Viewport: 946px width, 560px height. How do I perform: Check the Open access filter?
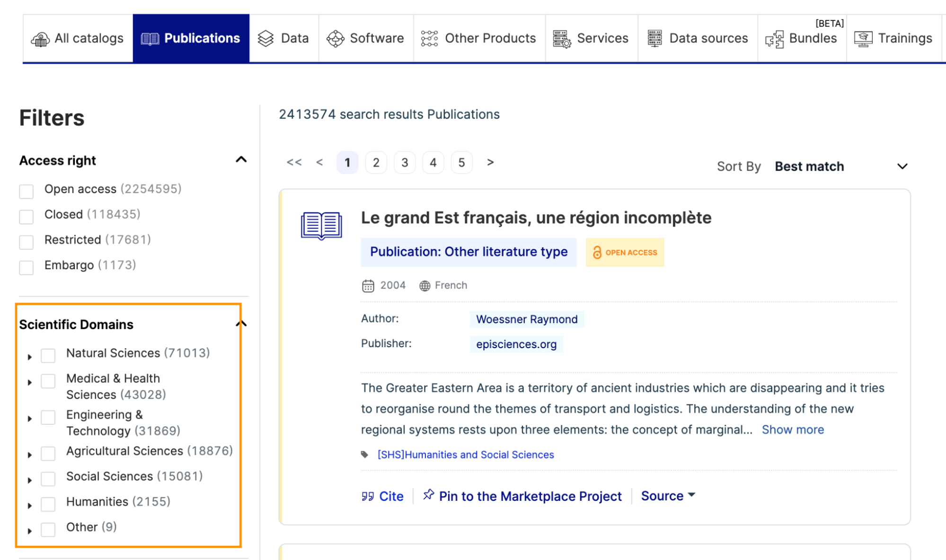[x=27, y=192]
